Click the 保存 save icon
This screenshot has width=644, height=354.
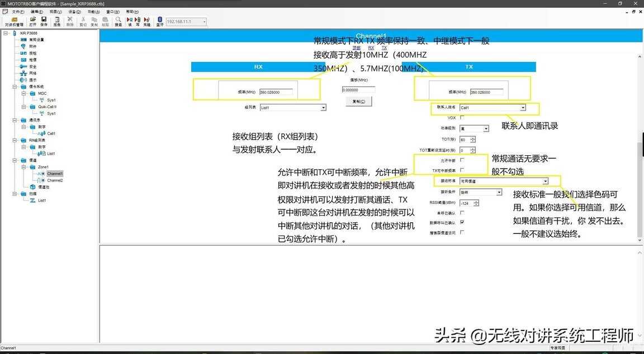tap(44, 21)
